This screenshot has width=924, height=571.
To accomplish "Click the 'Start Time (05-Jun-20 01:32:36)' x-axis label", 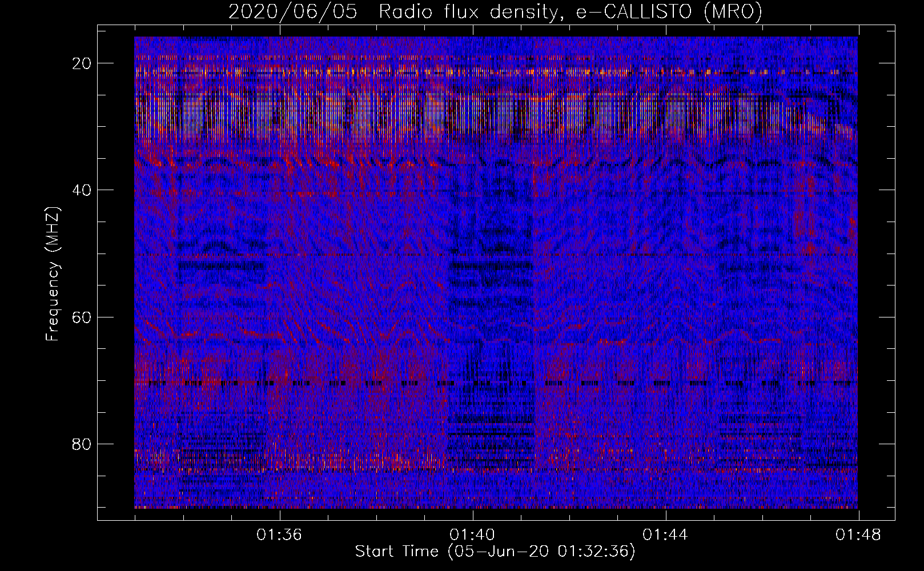I will click(x=495, y=552).
